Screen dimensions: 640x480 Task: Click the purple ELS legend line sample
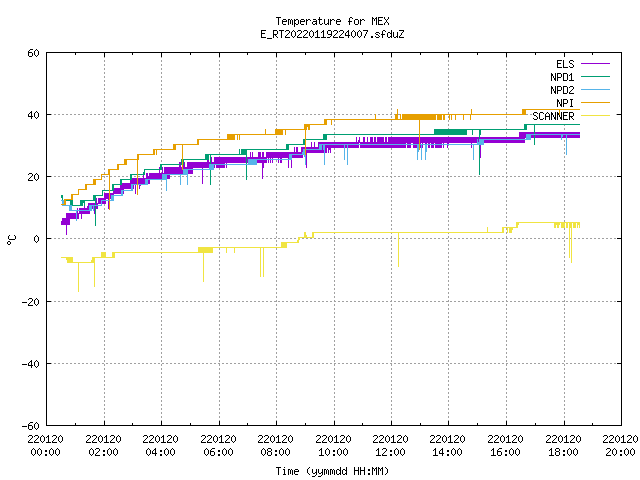[x=595, y=64]
